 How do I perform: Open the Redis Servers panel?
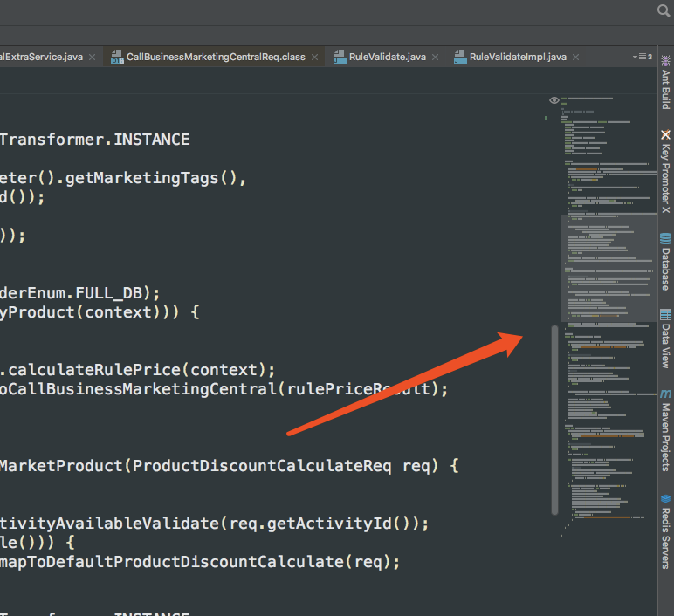tap(665, 532)
